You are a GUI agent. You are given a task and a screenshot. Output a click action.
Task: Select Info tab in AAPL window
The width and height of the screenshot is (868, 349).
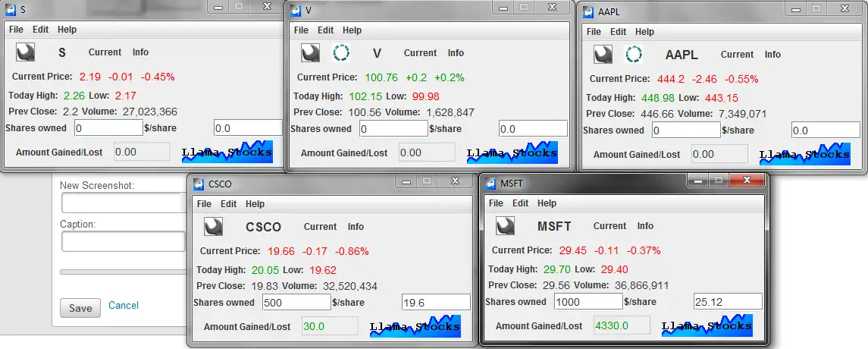[772, 55]
